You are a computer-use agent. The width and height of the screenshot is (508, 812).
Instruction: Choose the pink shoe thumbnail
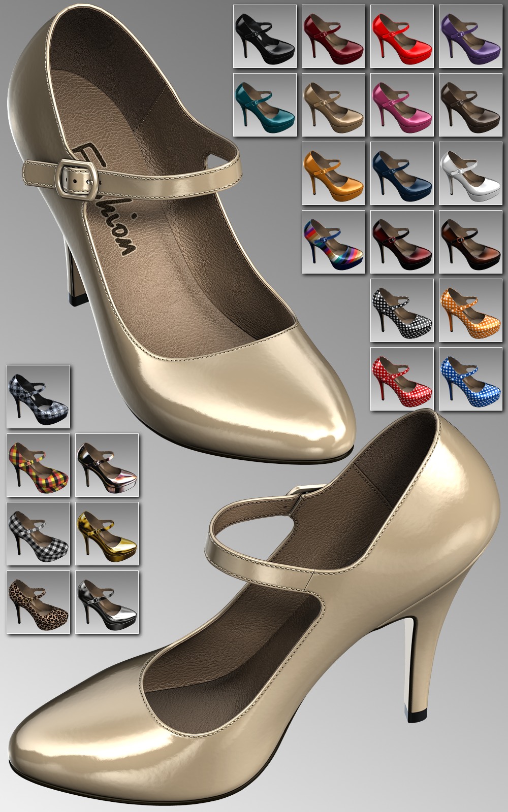[402, 105]
